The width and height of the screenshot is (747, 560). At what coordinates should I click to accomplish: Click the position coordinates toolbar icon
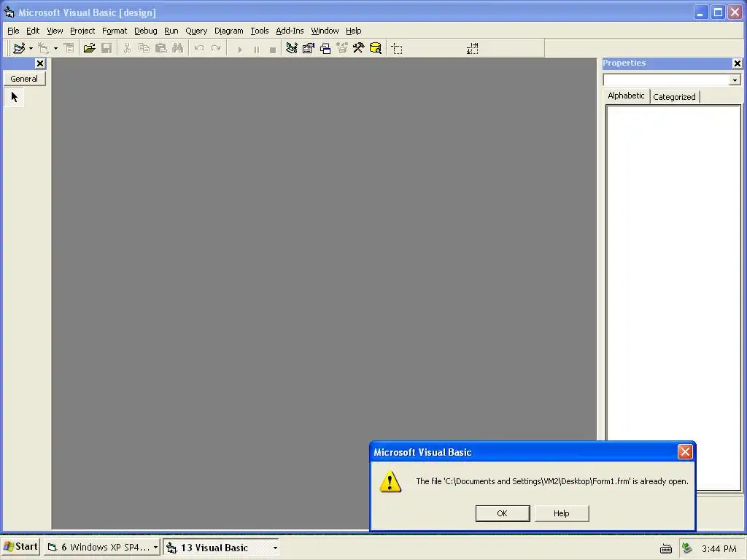tap(397, 49)
